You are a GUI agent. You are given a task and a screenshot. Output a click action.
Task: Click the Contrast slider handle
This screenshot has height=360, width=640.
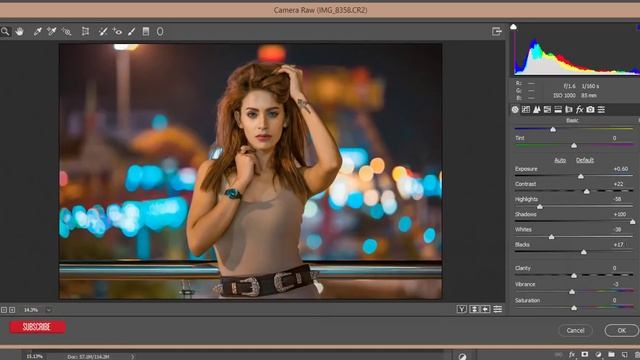587,191
